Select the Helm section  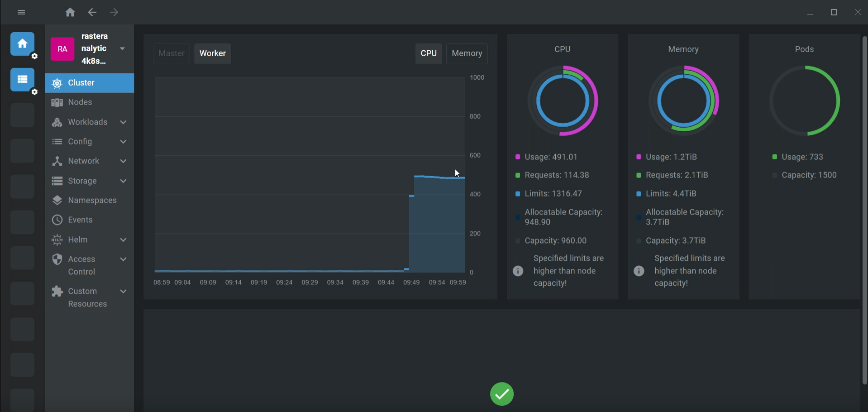coord(78,240)
